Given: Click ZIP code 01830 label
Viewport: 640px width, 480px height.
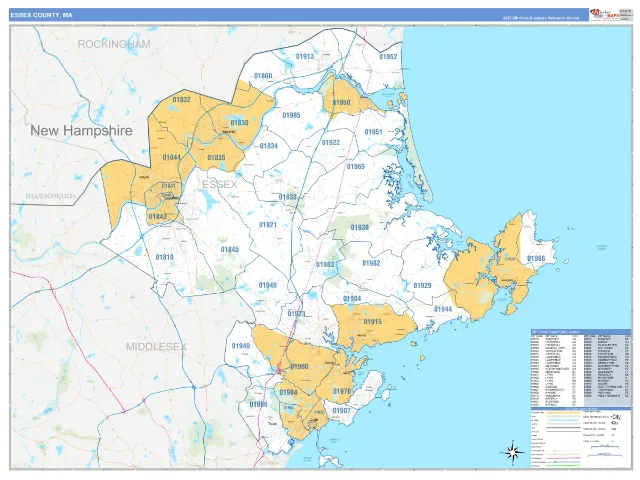Looking at the screenshot, I should (x=239, y=122).
